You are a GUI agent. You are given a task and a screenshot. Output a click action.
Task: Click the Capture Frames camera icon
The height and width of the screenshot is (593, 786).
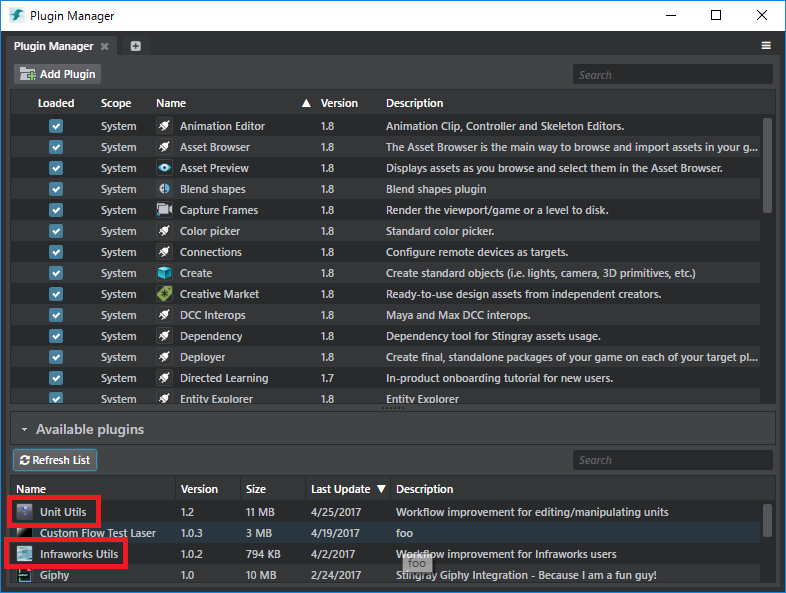[164, 210]
